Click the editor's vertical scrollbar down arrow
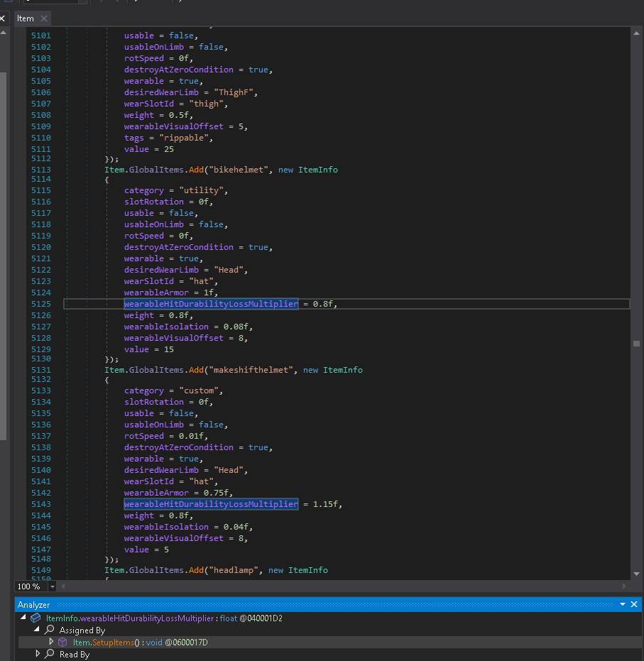 click(636, 574)
